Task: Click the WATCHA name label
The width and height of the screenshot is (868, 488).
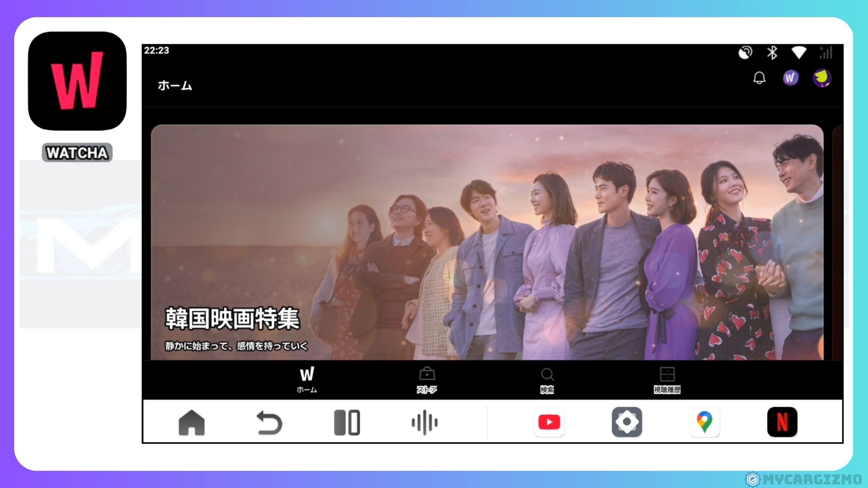Action: pos(77,153)
